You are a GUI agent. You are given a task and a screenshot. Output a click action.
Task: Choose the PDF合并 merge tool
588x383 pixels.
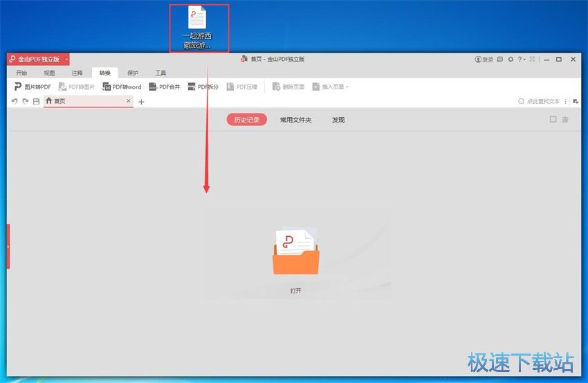click(x=164, y=87)
